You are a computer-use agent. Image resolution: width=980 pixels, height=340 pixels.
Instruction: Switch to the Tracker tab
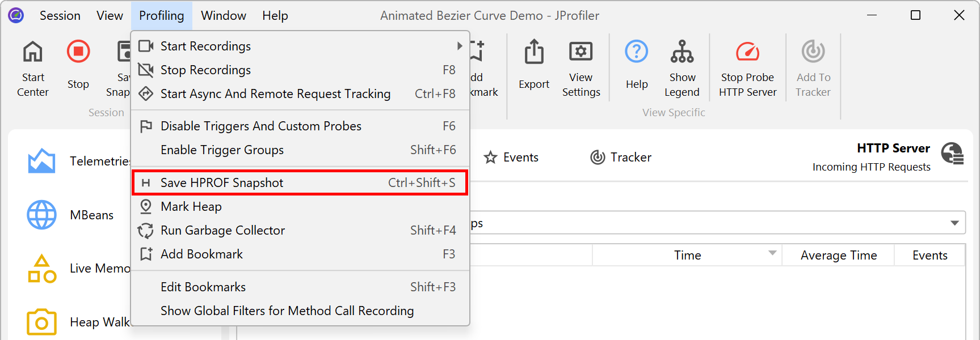tap(621, 158)
